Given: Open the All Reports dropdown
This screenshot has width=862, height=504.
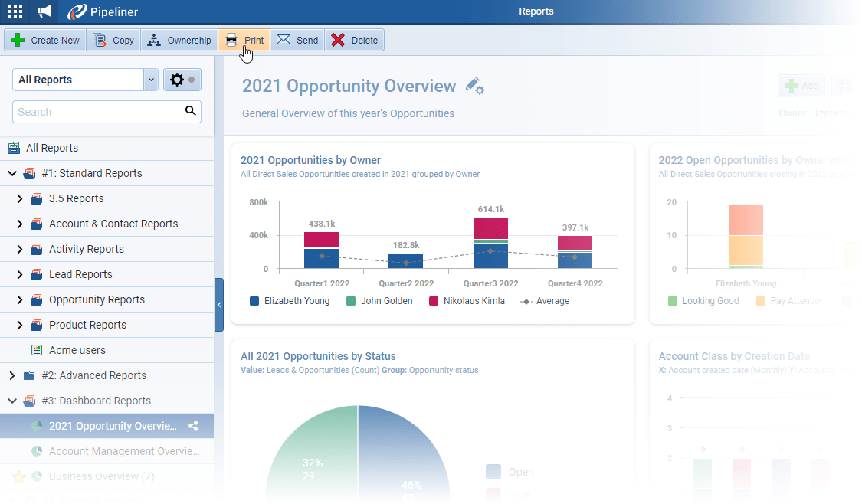Looking at the screenshot, I should coord(151,80).
